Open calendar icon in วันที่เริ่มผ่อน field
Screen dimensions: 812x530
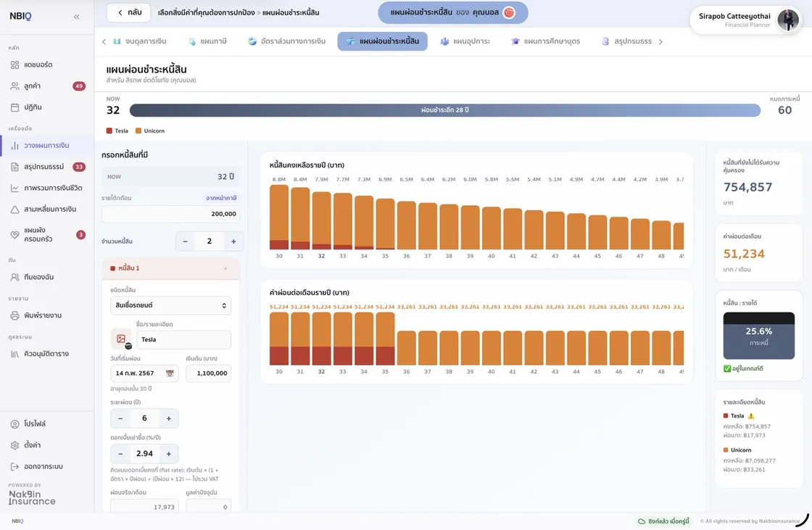170,373
